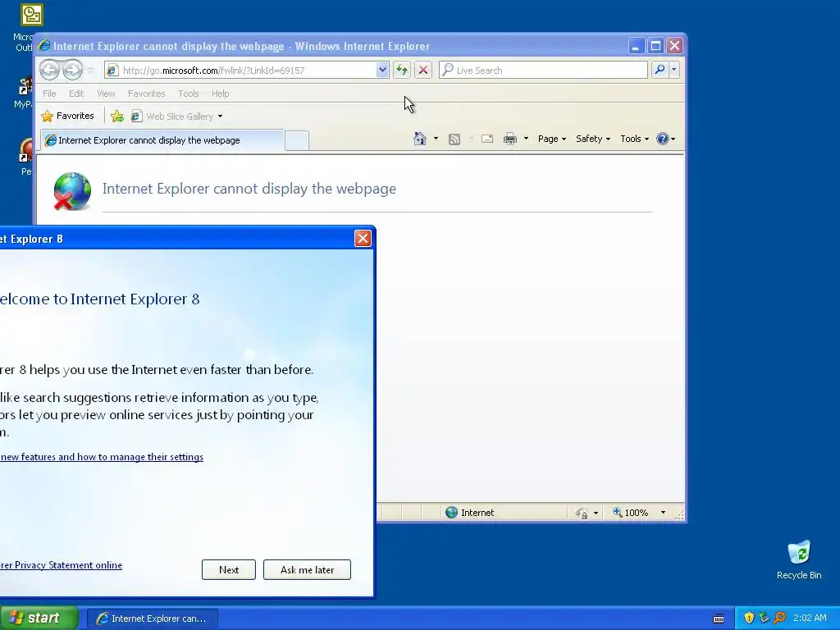Open new features and settings link
Screen dimensions: 840x630
[x=102, y=457]
